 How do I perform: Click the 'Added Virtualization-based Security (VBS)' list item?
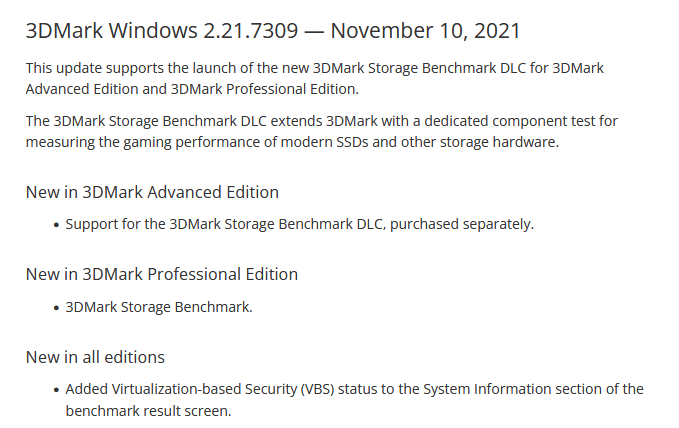354,400
